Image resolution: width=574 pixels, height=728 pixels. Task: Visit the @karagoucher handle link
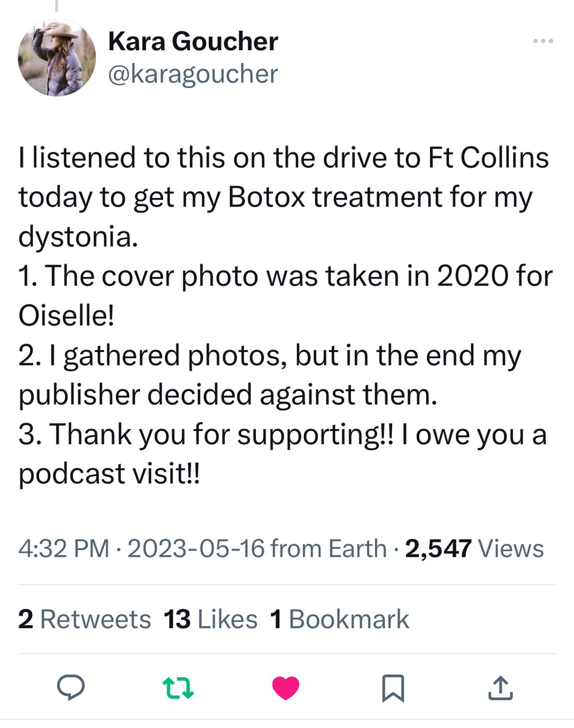[193, 74]
